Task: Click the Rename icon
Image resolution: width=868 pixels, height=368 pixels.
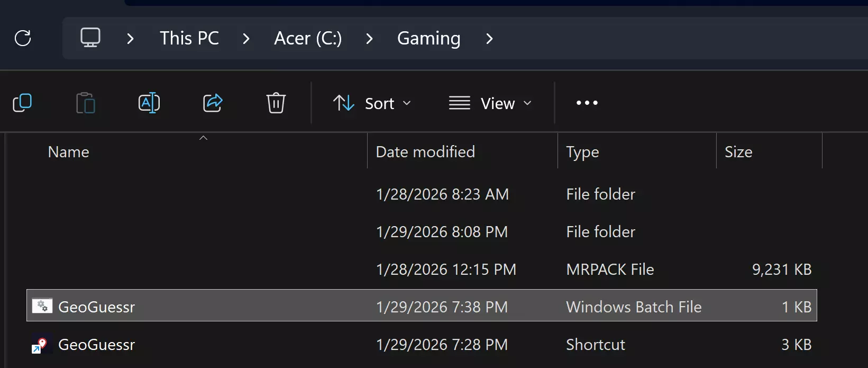Action: click(149, 103)
